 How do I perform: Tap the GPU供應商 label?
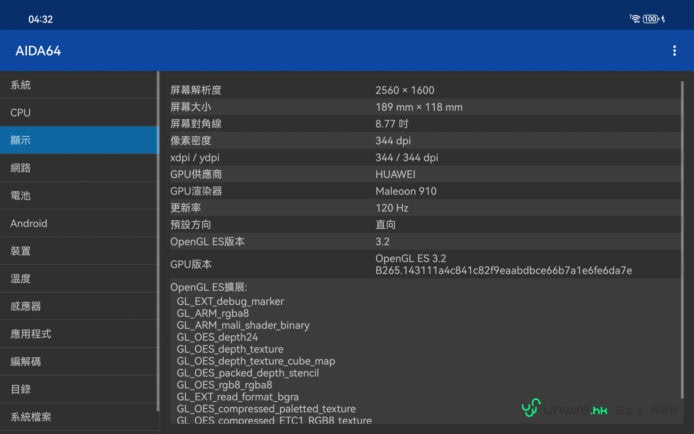pyautogui.click(x=196, y=174)
